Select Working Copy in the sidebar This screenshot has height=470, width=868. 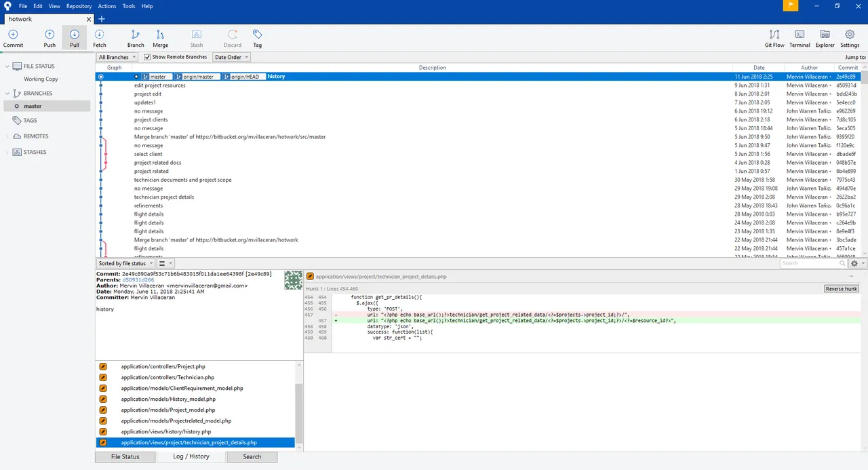(x=41, y=79)
